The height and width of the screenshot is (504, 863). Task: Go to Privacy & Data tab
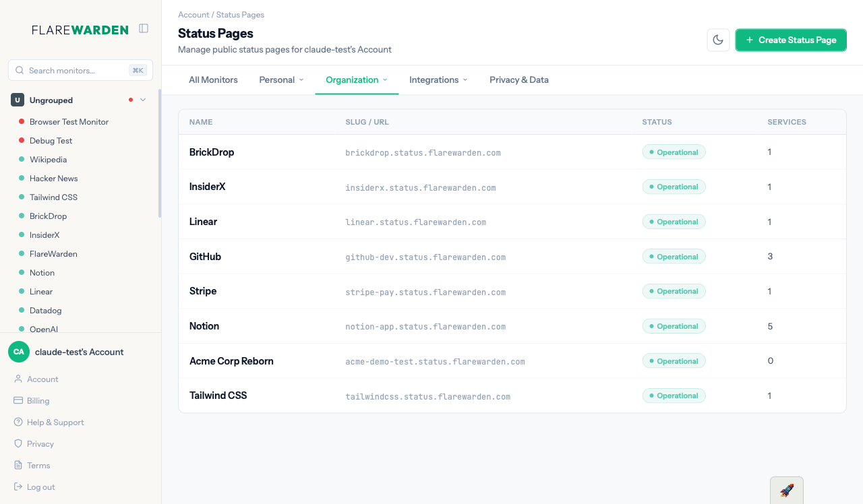(519, 80)
